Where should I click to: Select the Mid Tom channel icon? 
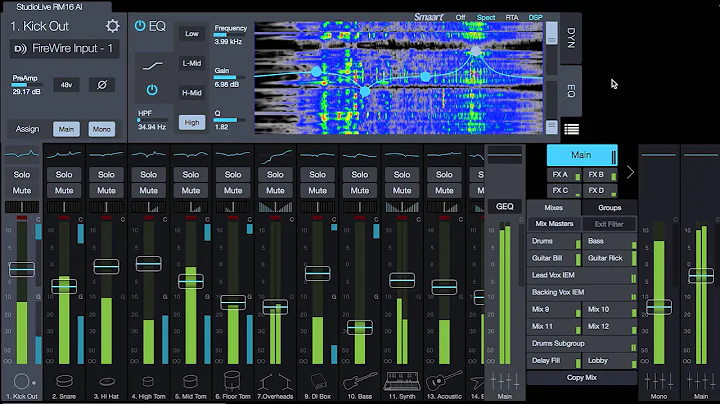pyautogui.click(x=191, y=381)
